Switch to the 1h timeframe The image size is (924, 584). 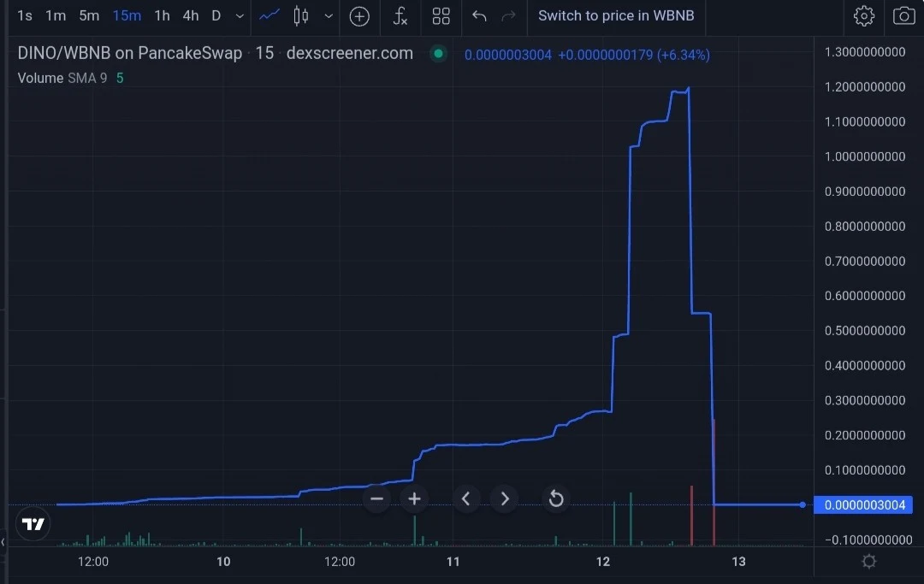click(162, 16)
